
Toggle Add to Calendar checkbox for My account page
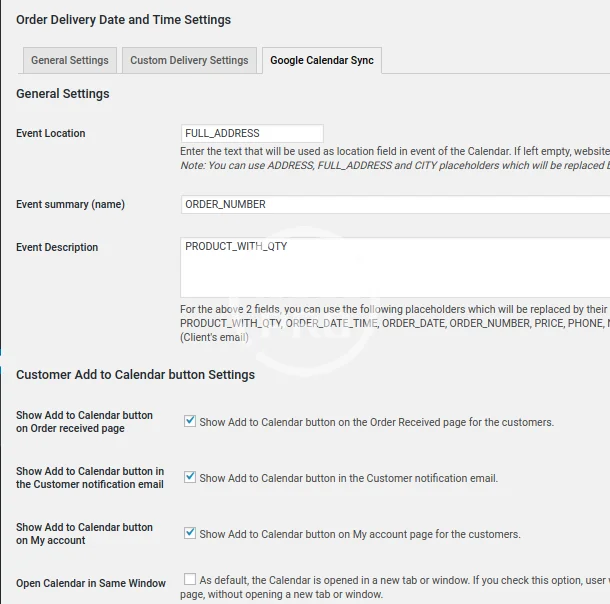pyautogui.click(x=190, y=534)
